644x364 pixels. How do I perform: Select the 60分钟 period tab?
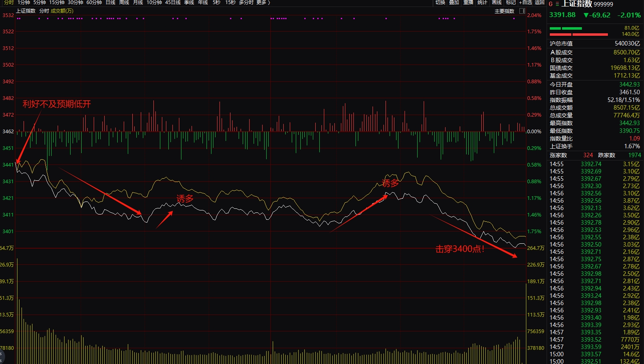click(94, 2)
